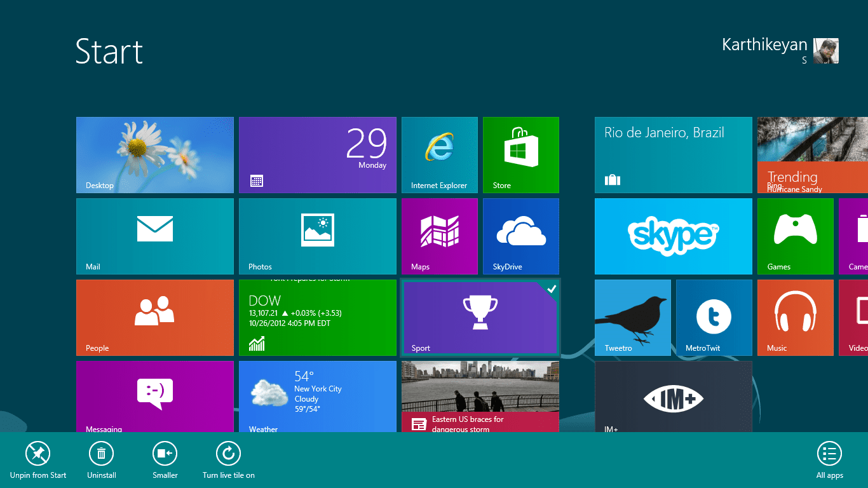Open the Travel tile Rio de Janeiro, Brazil
The image size is (868, 488).
674,155
